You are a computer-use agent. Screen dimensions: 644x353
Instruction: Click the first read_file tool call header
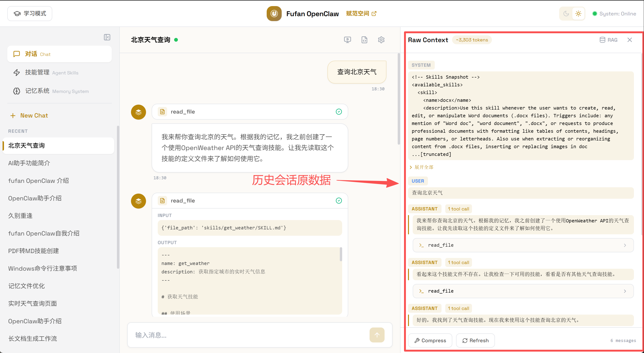pyautogui.click(x=250, y=112)
